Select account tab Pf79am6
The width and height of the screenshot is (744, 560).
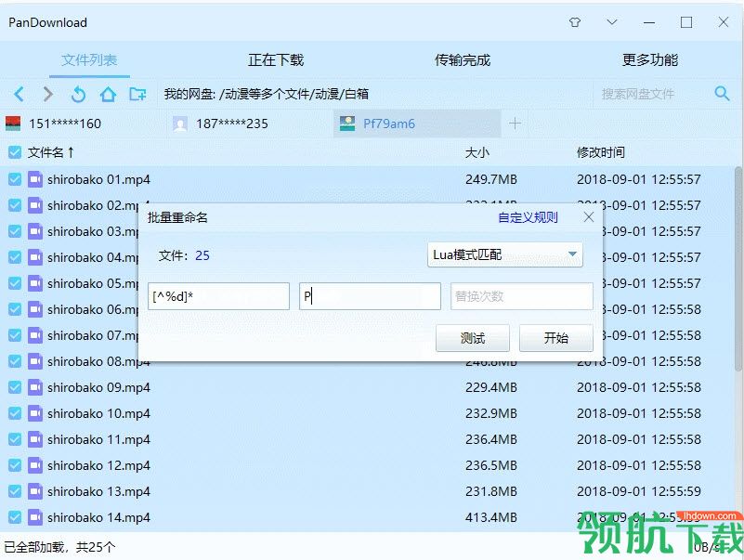(x=417, y=124)
